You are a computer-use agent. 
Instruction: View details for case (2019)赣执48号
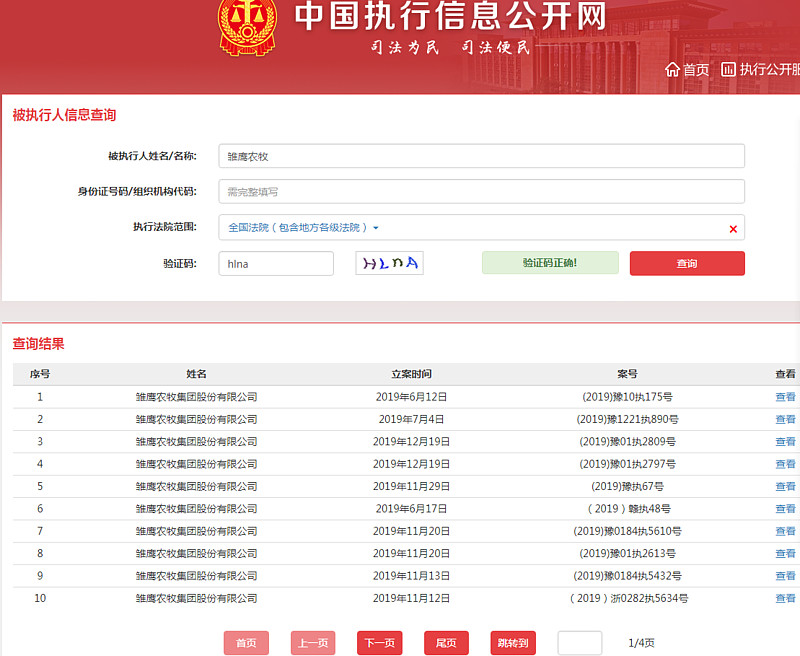[785, 509]
